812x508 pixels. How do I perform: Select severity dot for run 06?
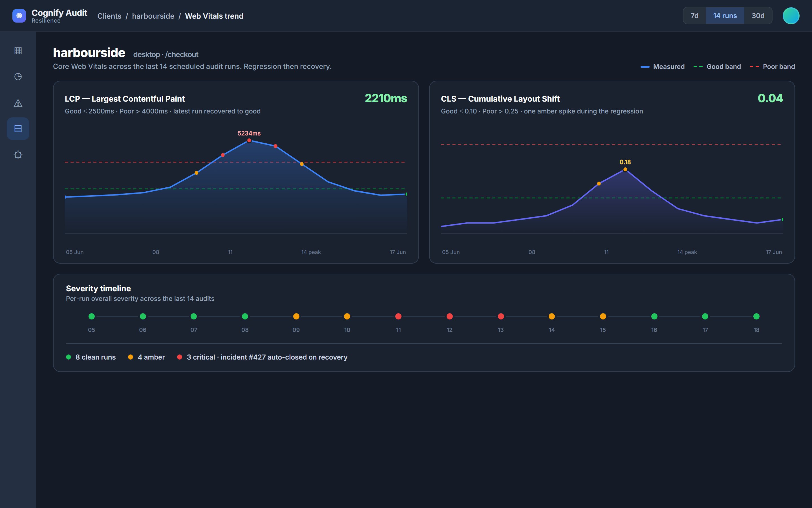click(143, 316)
